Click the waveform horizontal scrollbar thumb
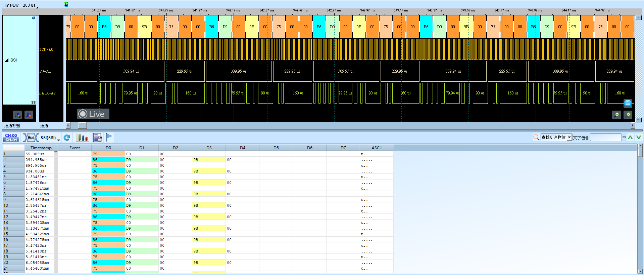Viewport: 644px width, 275px height. pos(83,125)
